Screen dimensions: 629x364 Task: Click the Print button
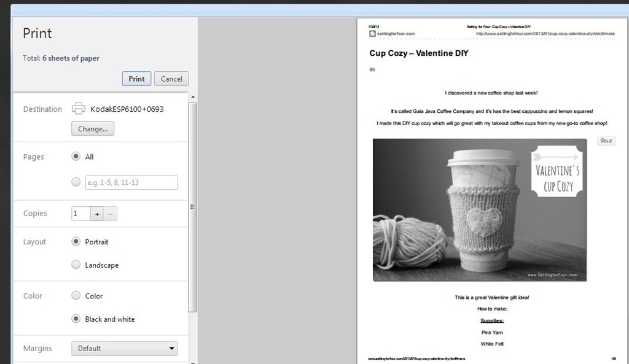point(136,79)
